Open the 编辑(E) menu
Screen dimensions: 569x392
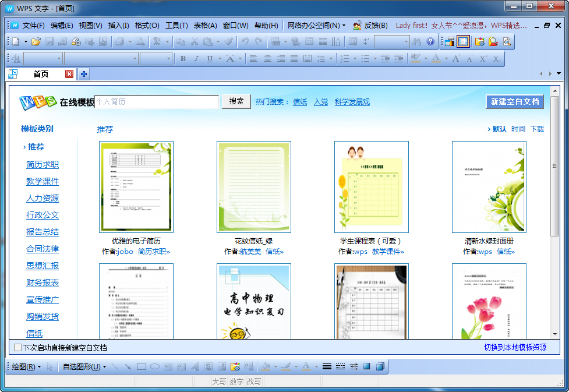(62, 26)
